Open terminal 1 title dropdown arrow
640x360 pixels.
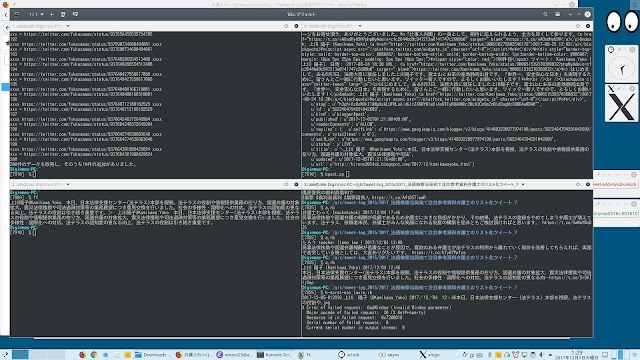(68, 26)
